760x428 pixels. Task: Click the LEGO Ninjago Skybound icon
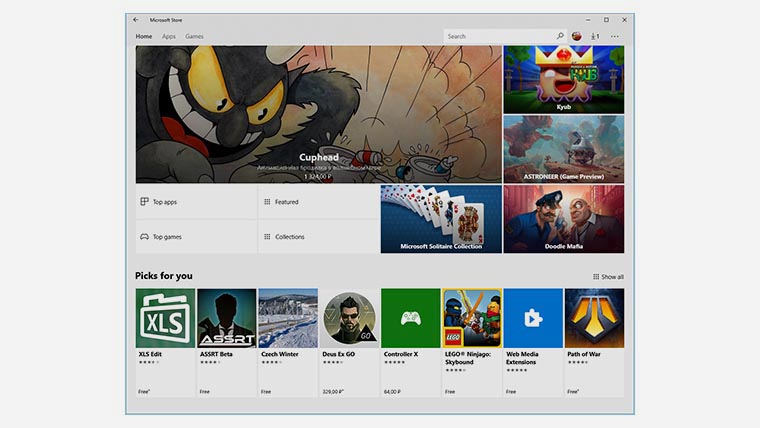472,318
